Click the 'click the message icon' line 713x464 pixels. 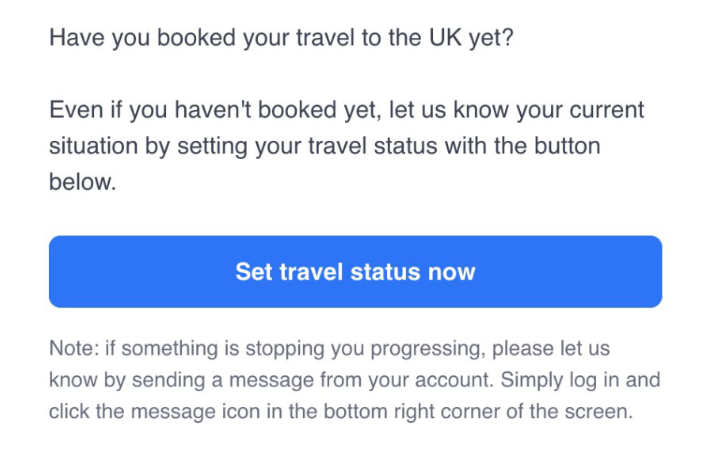click(341, 412)
